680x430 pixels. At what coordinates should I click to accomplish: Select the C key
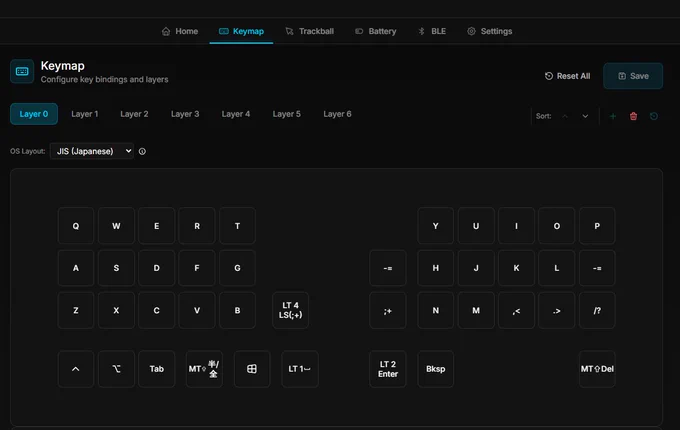(x=157, y=310)
